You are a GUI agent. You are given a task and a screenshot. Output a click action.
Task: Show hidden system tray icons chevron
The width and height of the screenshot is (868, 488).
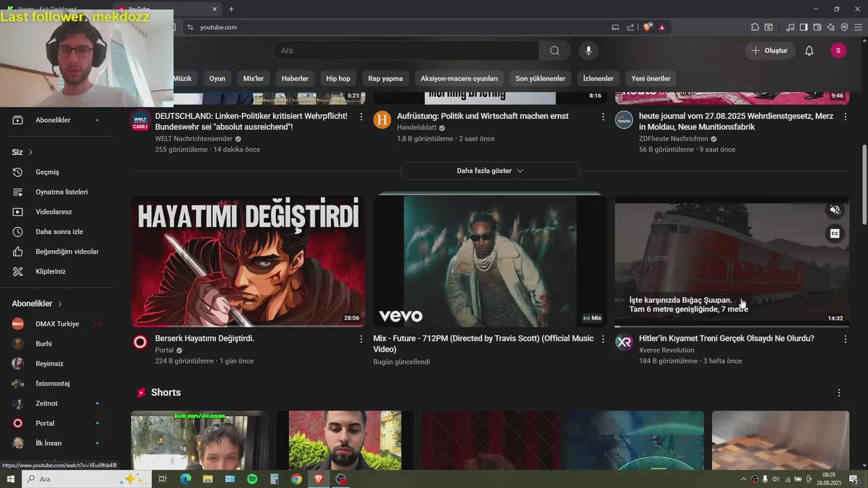(x=744, y=479)
